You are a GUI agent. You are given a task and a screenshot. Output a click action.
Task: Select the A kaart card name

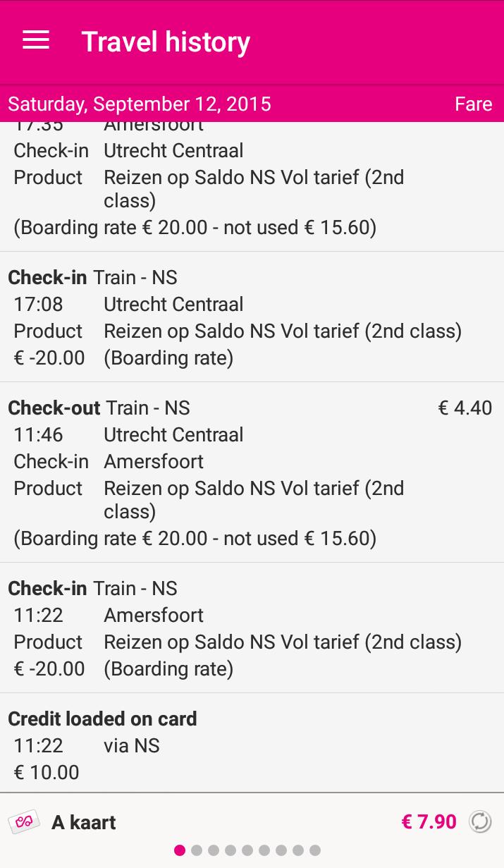84,823
